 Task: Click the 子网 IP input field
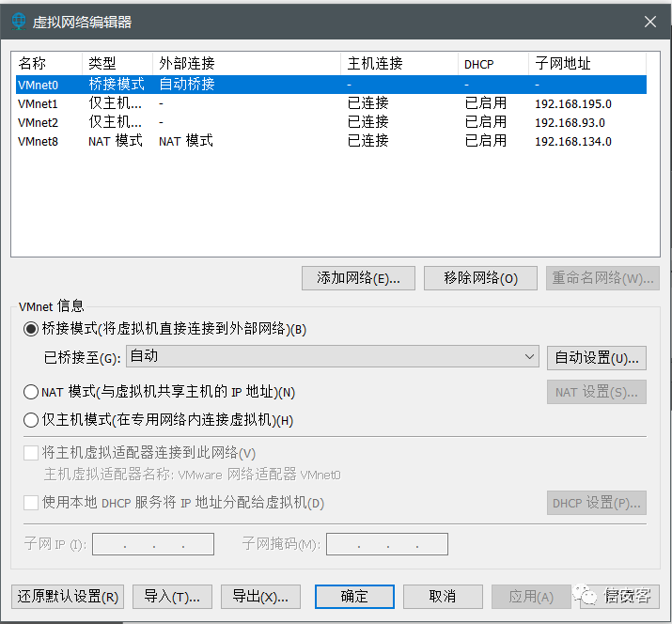pyautogui.click(x=153, y=544)
